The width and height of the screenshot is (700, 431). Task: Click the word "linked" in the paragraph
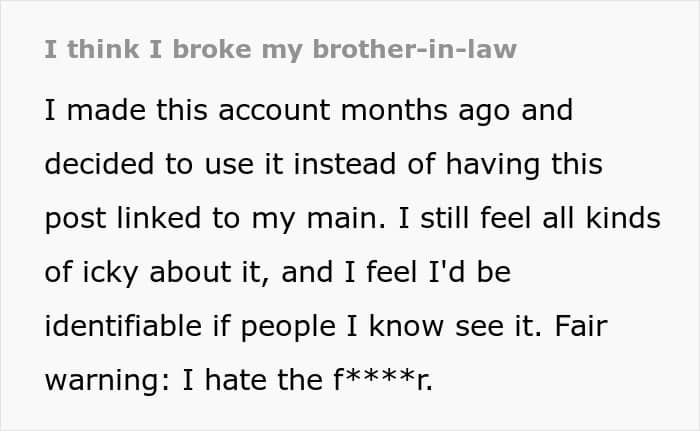pyautogui.click(x=158, y=218)
